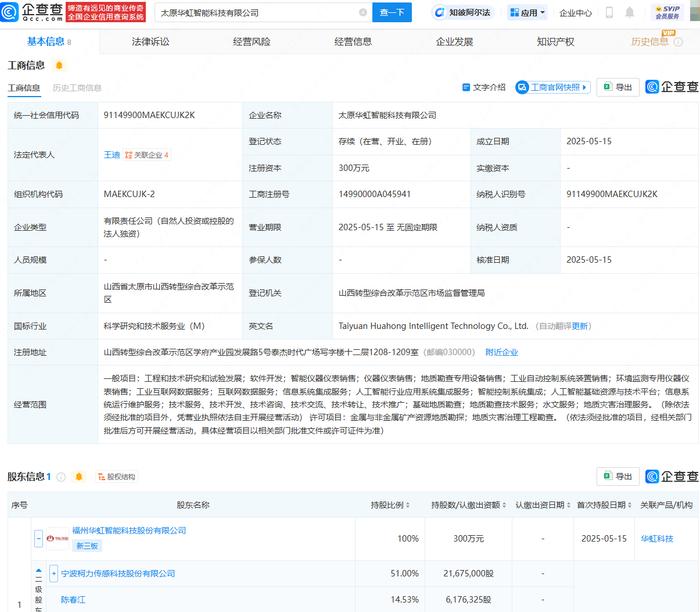Click the 福州华虹 company logo thumbnail

58,538
